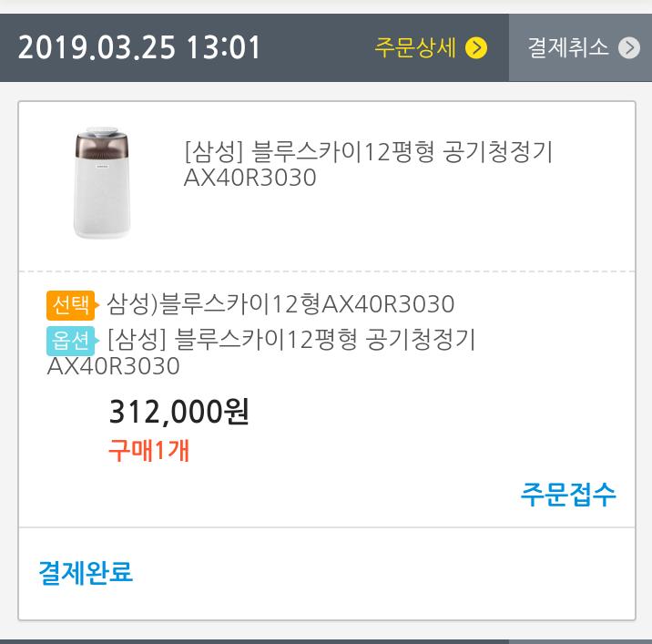Click the yellow arrow icon beside 주문상세
Screen dimensions: 652x644
point(476,47)
